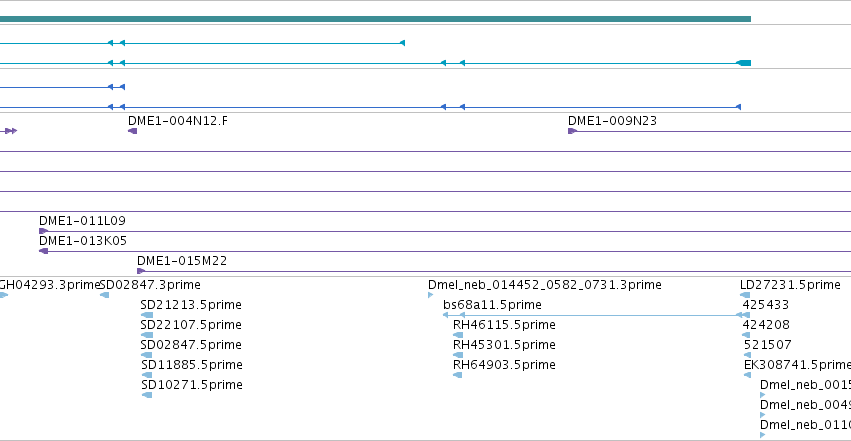Click the glyph under SD22107.5prime
Screen dimensions: 851x441
(147, 335)
